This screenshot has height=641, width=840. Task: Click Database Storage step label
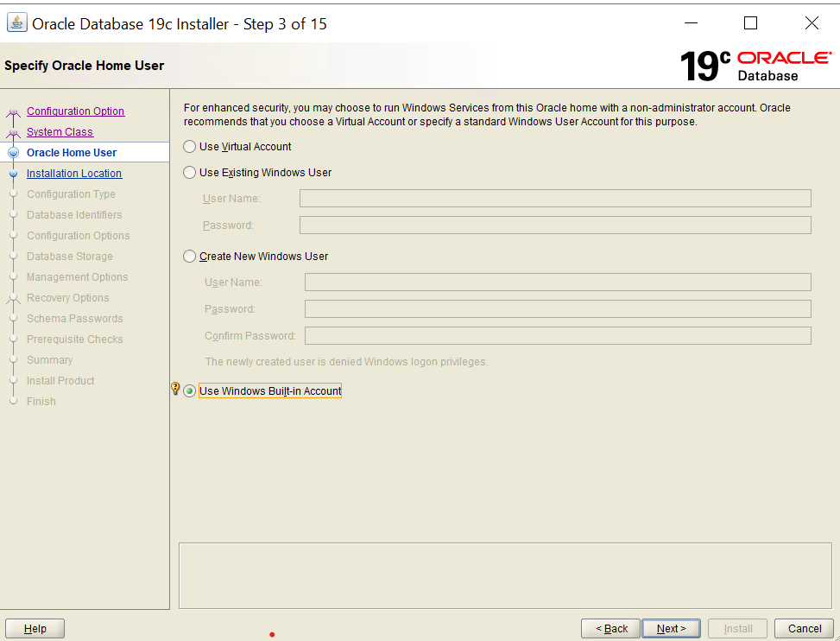[70, 257]
